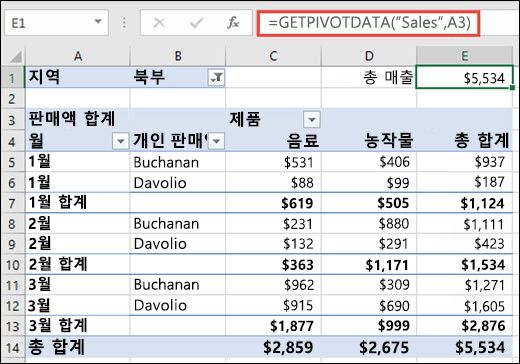The height and width of the screenshot is (364, 520).
Task: Click the 지역 cell in row 1
Action: [x=78, y=77]
